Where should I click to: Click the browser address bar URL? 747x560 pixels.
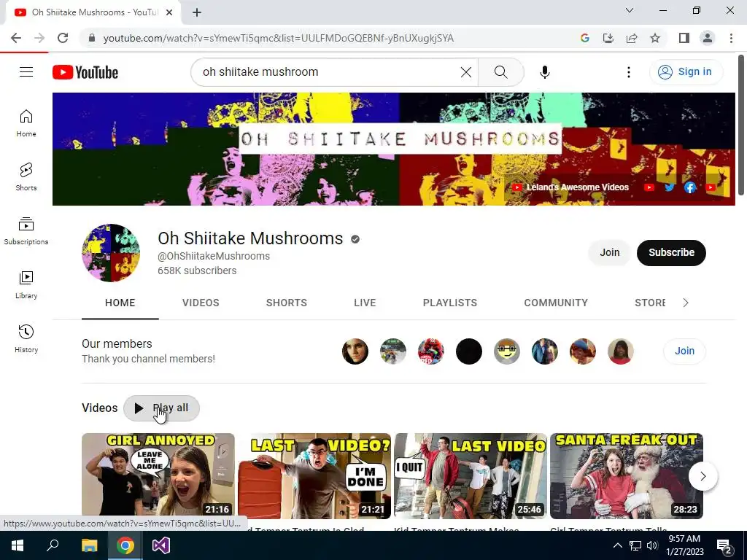[278, 38]
